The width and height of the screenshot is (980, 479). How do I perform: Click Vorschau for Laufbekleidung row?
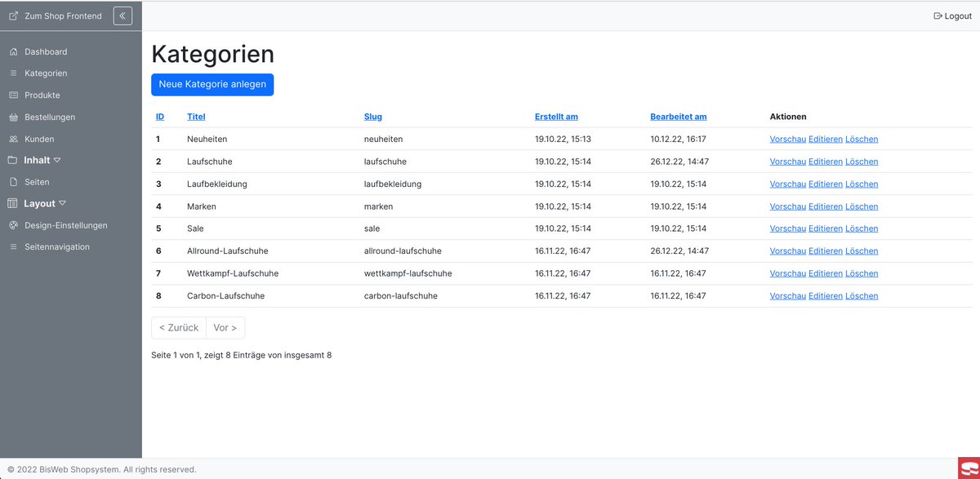[788, 184]
